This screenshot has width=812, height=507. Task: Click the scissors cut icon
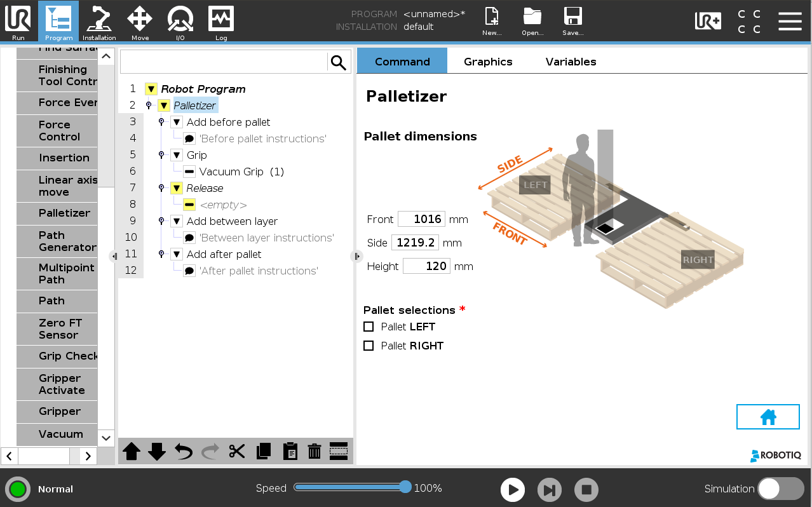click(x=237, y=451)
